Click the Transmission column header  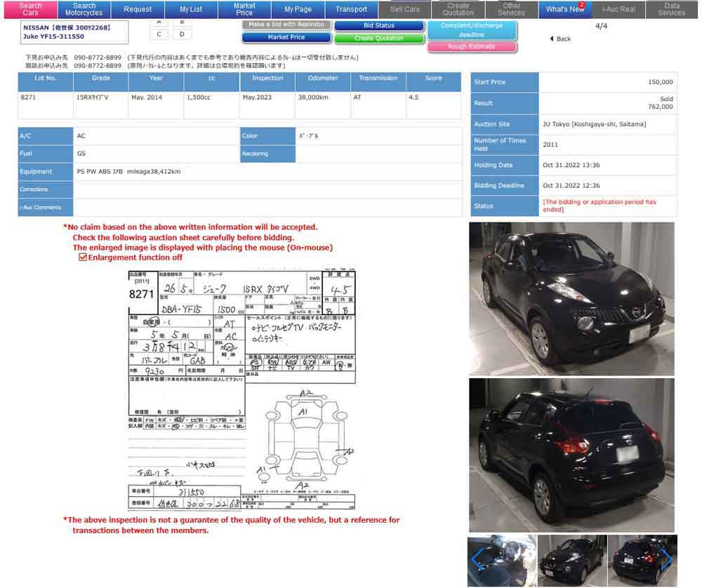click(x=378, y=82)
